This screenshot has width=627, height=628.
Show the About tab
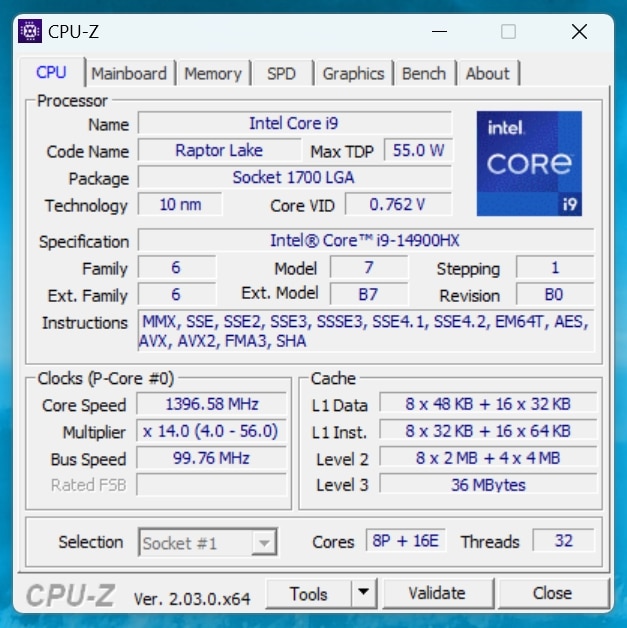click(x=487, y=74)
